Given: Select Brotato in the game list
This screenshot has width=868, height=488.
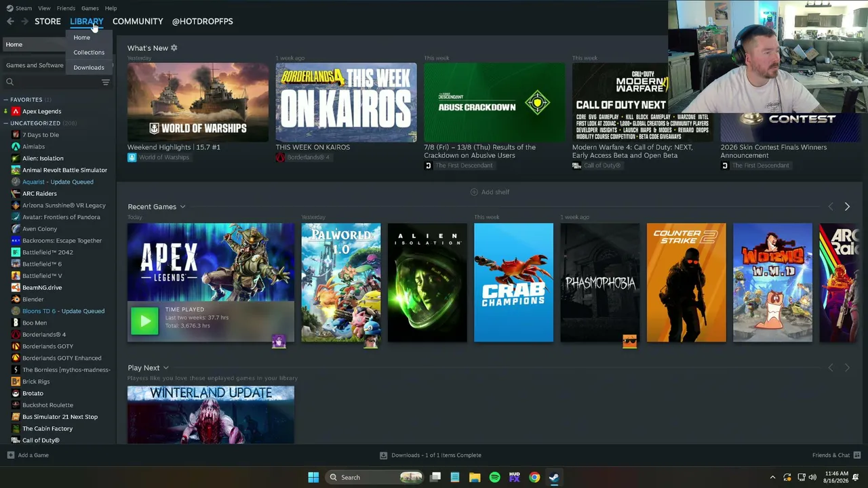Looking at the screenshot, I should [33, 393].
